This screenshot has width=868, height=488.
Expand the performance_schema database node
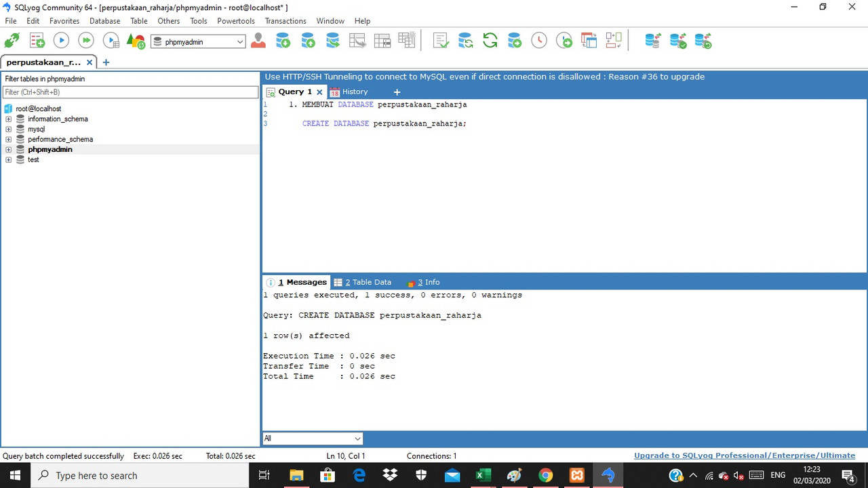click(x=8, y=140)
